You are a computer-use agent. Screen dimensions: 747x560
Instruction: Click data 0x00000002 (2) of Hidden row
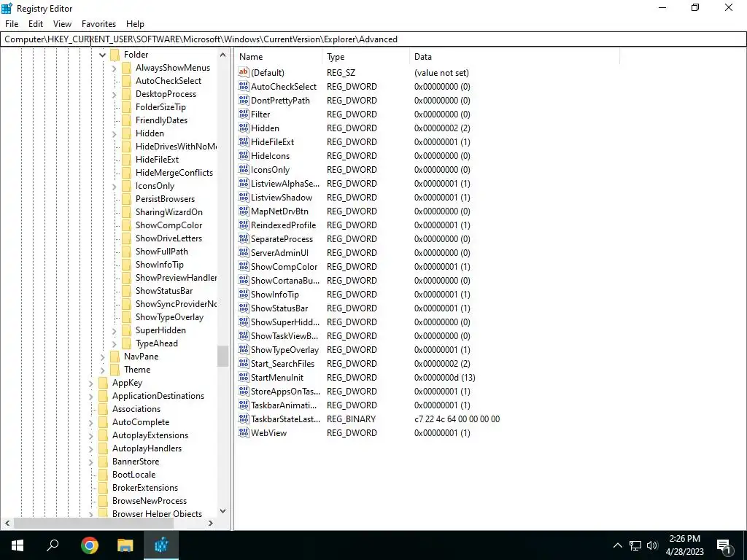pyautogui.click(x=442, y=128)
